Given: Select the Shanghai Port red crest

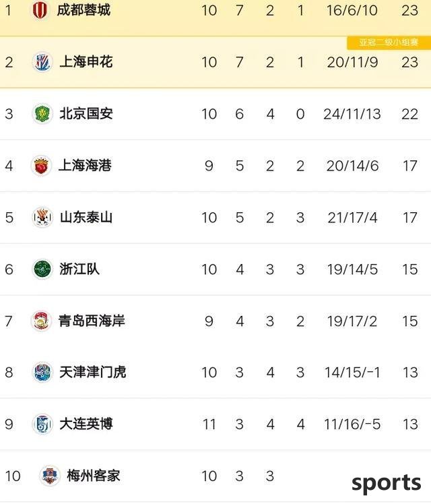Looking at the screenshot, I should pyautogui.click(x=41, y=166).
